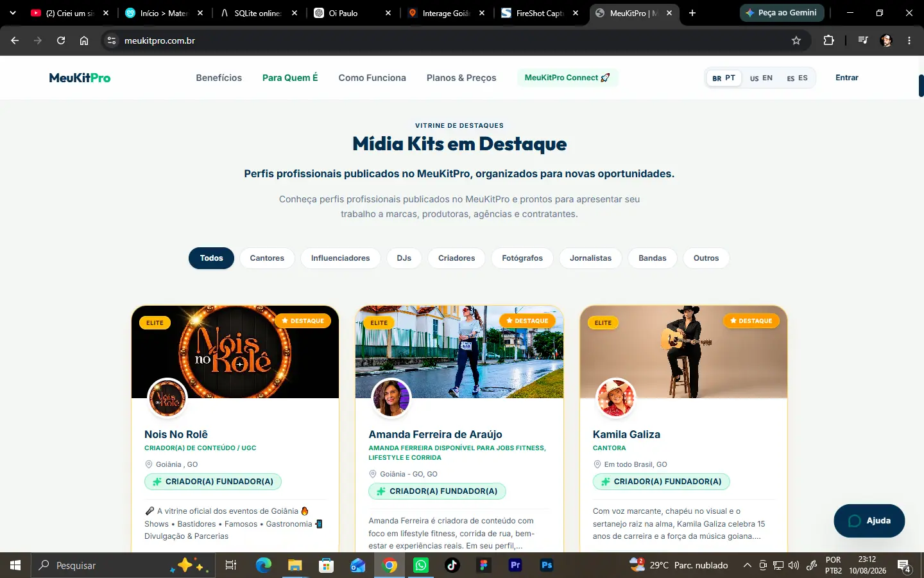Open the browser home page
Viewport: 924px width, 578px height.
tap(84, 40)
